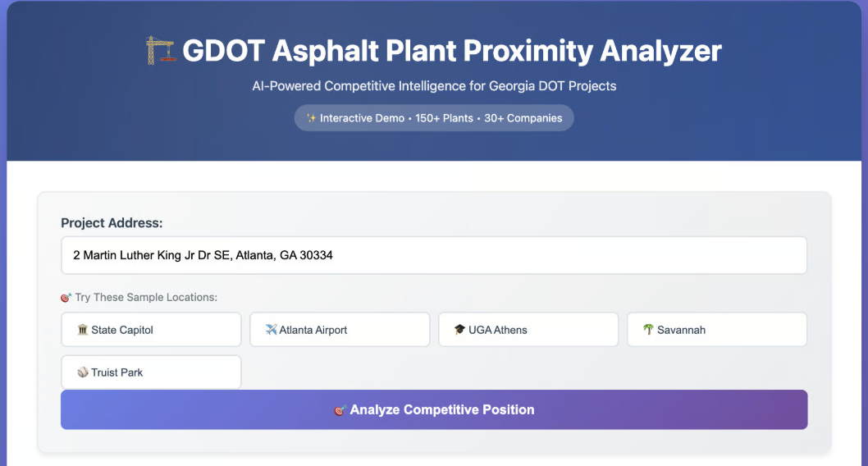
Task: Click the AI-Powered Competitive Intelligence subtitle
Action: point(434,86)
